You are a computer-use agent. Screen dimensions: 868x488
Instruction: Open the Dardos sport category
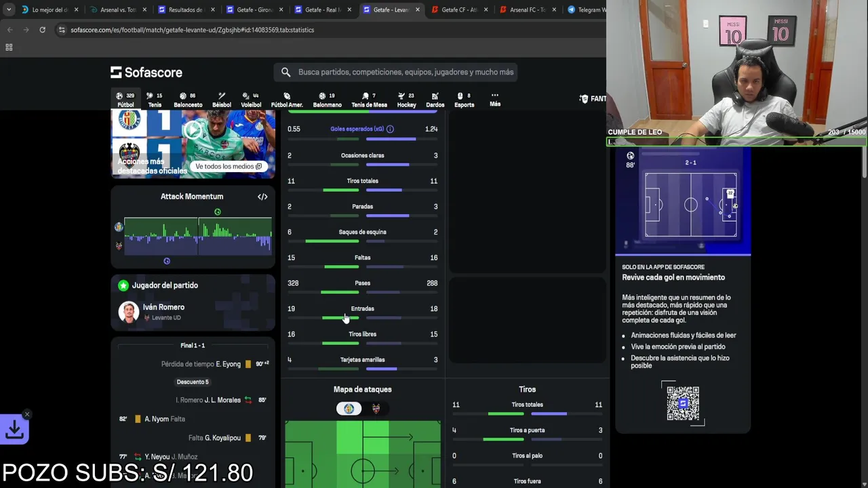click(x=435, y=100)
